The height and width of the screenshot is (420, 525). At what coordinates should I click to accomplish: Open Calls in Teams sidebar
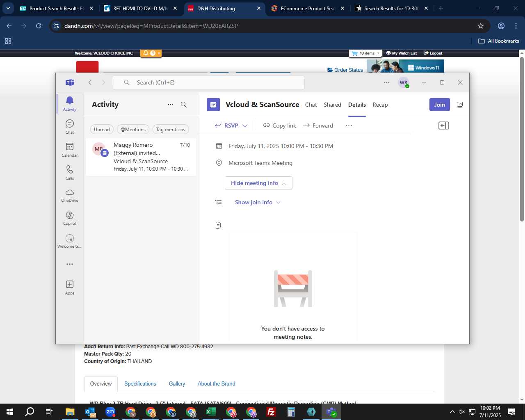70,173
